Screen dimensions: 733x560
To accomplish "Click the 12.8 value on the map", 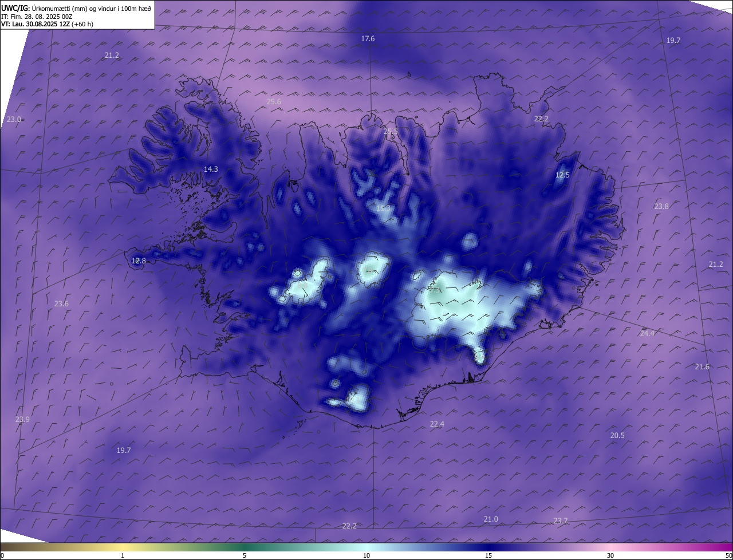I will pyautogui.click(x=139, y=261).
